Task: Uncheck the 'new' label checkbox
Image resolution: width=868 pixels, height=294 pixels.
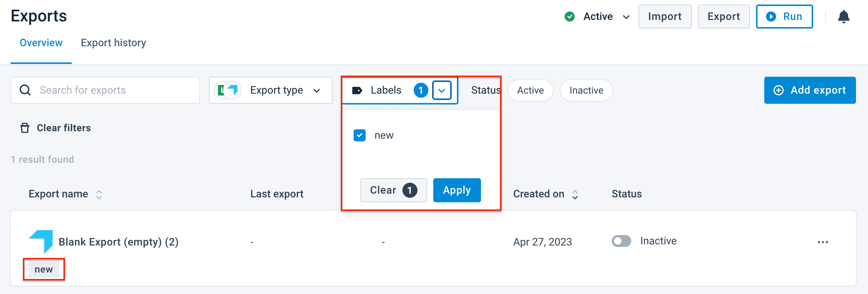Action: [x=360, y=135]
